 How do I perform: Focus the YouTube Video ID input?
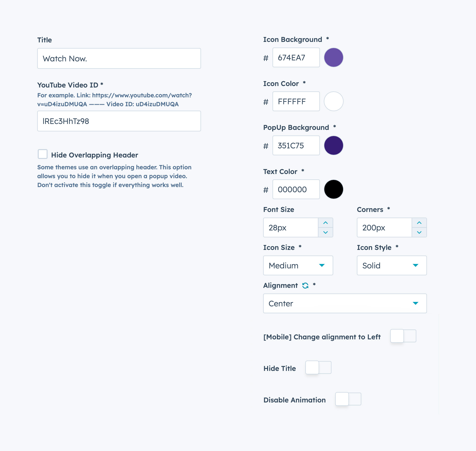(x=119, y=121)
